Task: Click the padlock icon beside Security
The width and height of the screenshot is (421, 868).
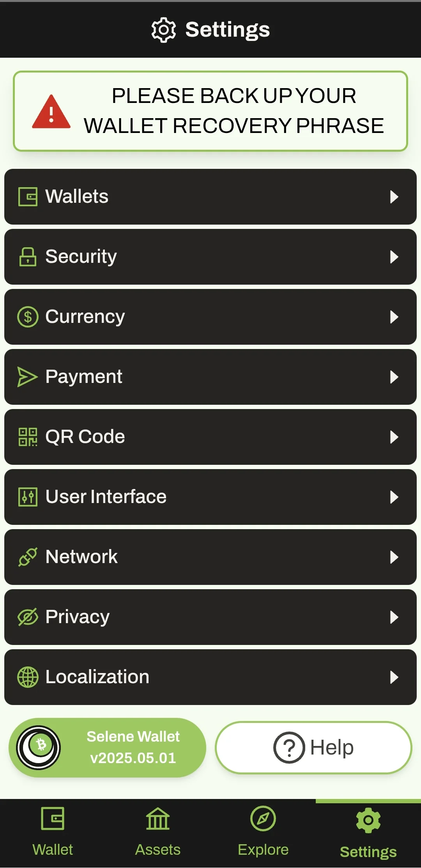Action: point(28,257)
